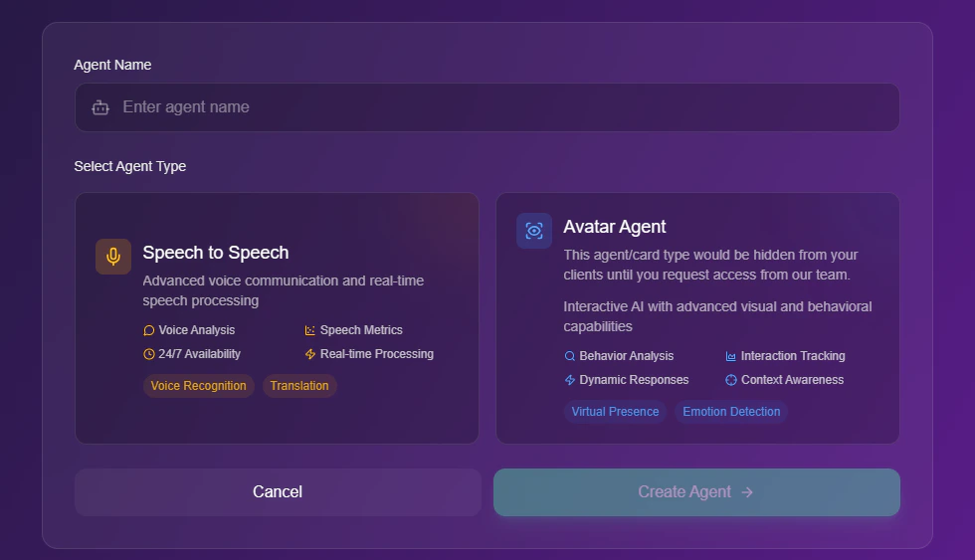Viewport: 975px width, 560px height.
Task: Click the Virtual Presence tag
Action: pos(615,412)
